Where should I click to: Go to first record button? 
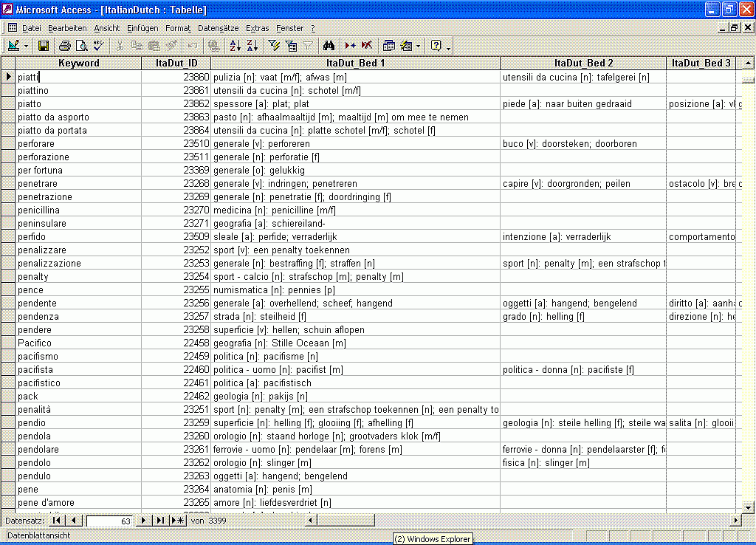point(56,521)
